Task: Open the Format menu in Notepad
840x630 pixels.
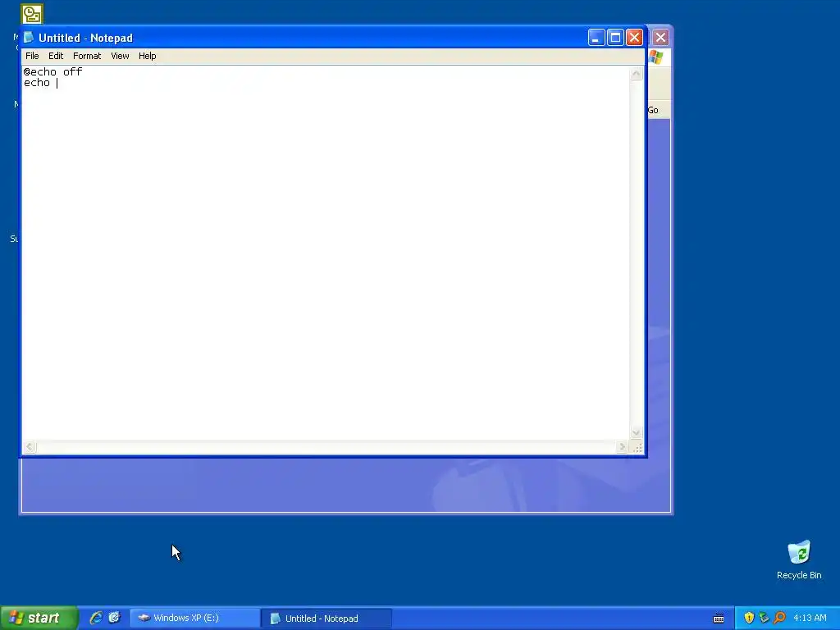Action: 87,56
